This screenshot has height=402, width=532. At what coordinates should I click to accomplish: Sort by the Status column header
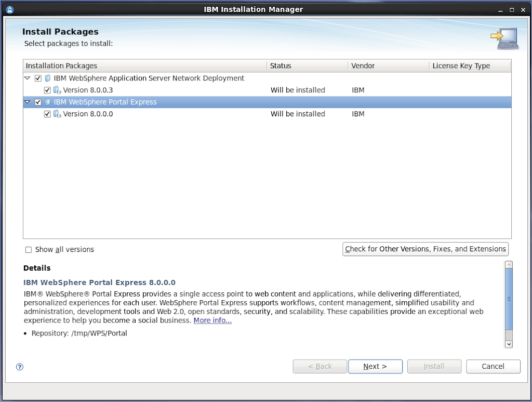307,66
